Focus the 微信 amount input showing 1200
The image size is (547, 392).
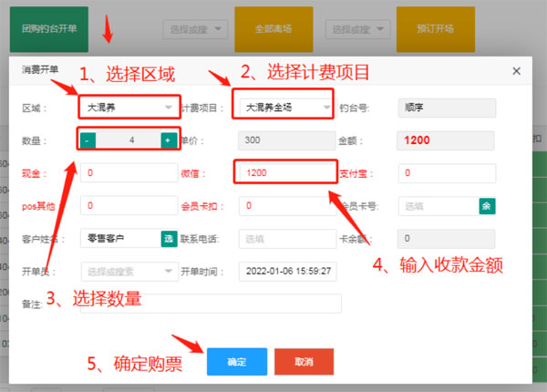pyautogui.click(x=287, y=173)
